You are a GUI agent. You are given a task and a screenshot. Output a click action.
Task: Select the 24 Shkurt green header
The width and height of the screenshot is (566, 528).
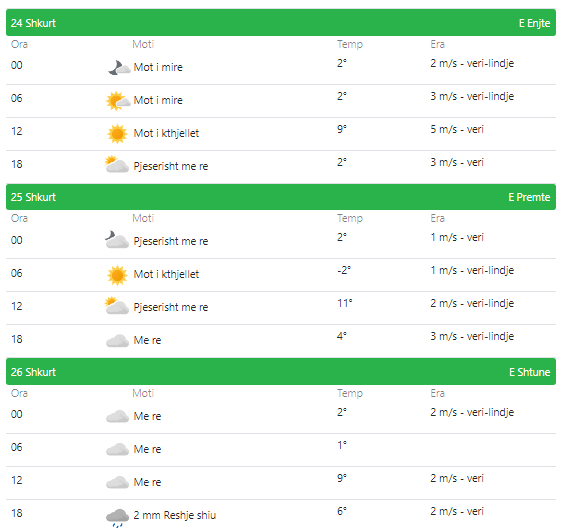point(281,23)
